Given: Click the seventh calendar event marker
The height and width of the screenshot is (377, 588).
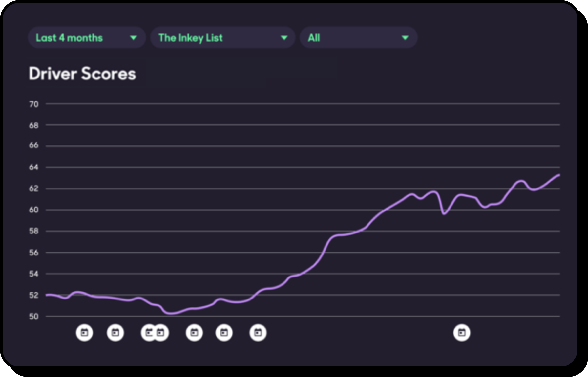Looking at the screenshot, I should point(258,333).
